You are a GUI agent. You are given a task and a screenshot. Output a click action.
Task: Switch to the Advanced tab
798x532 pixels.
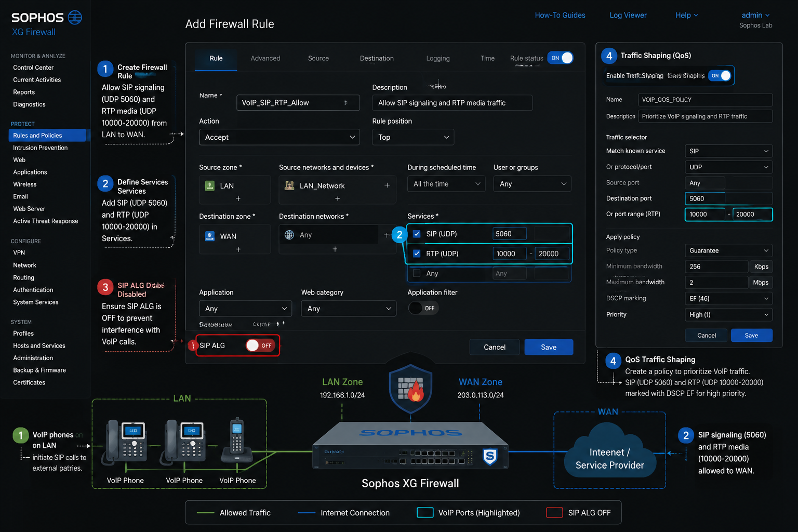click(x=265, y=58)
